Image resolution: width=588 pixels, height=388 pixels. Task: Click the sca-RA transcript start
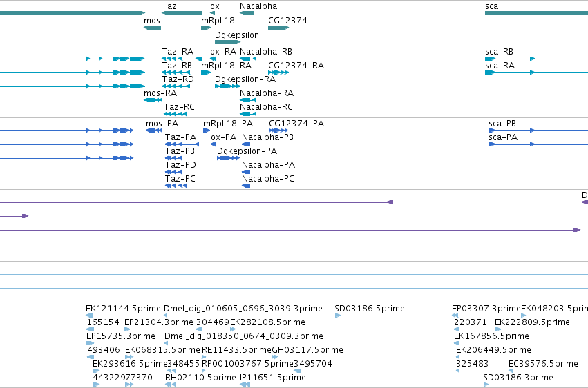tap(490, 72)
